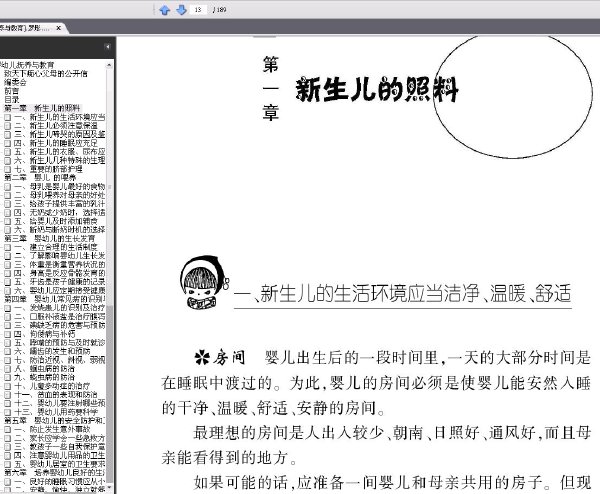
Task: Click bookmark icon beside 四、无奶或少奶时
Action: coord(8,213)
